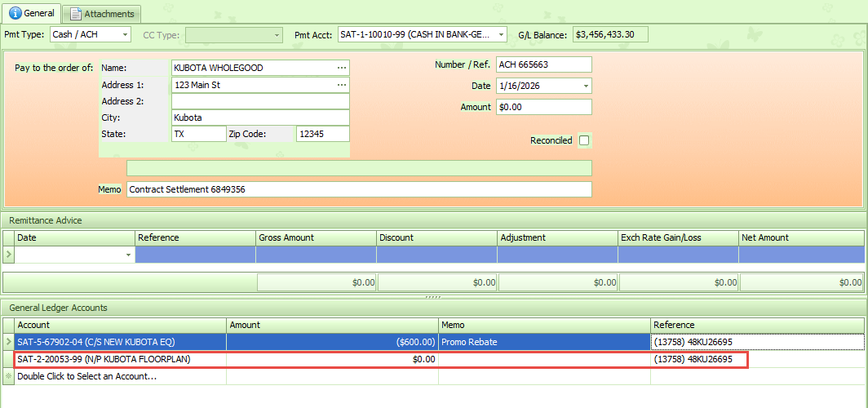Click the Remittance row Reference cell
This screenshot has height=408, width=868.
tap(196, 255)
